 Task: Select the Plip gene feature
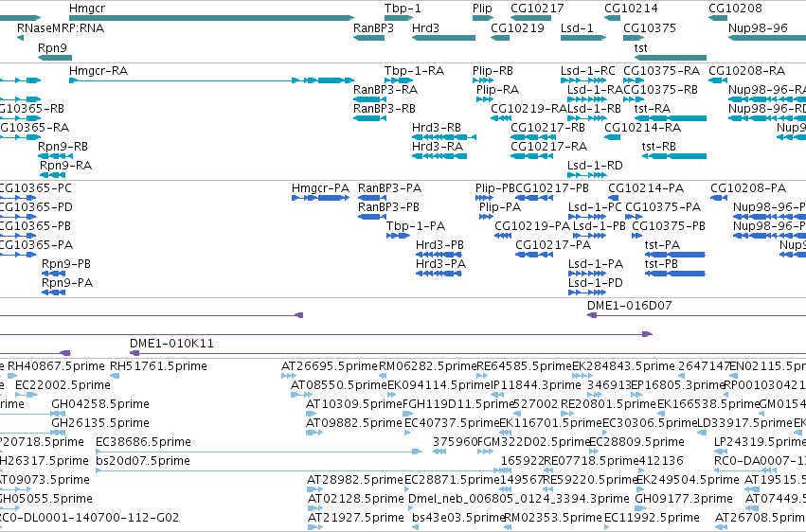pos(483,19)
